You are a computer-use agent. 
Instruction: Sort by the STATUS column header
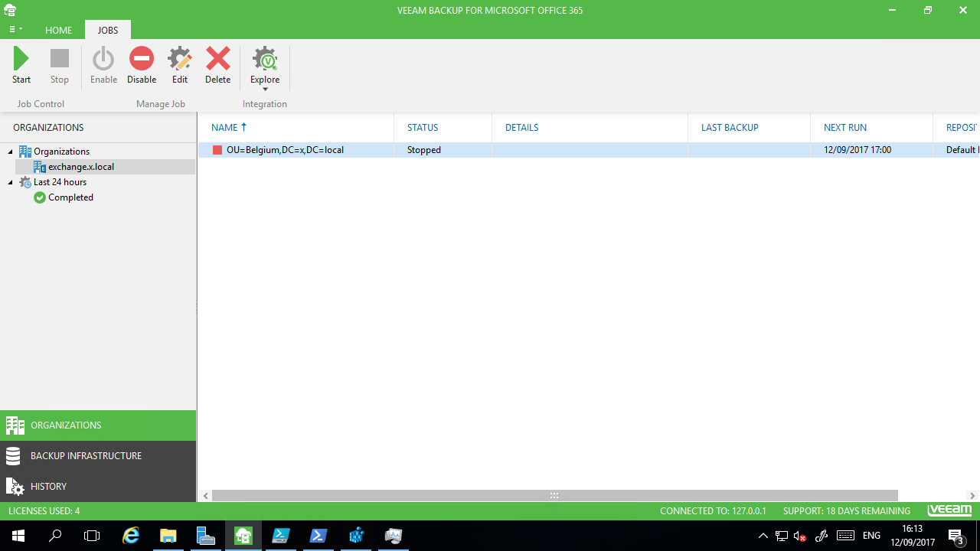pyautogui.click(x=443, y=128)
